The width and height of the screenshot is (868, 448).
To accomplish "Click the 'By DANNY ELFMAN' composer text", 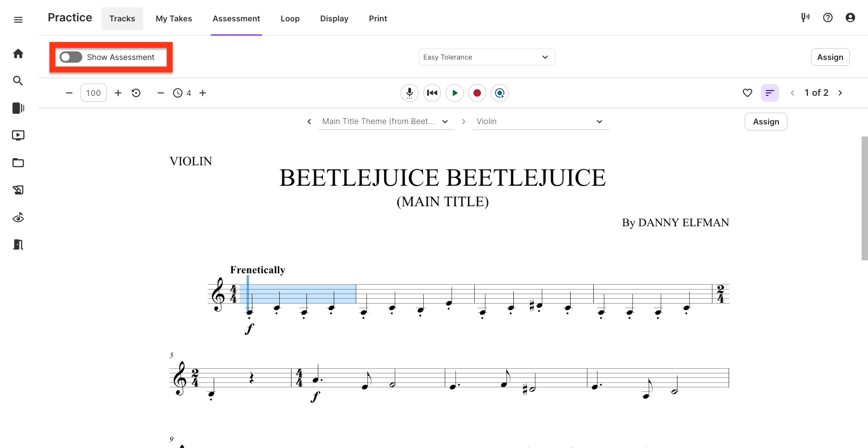I will click(x=676, y=223).
